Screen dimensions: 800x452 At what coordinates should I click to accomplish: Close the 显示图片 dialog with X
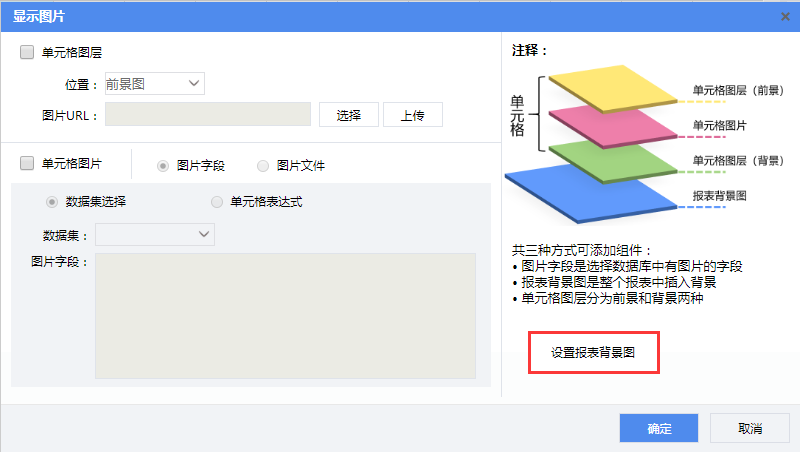tap(786, 15)
